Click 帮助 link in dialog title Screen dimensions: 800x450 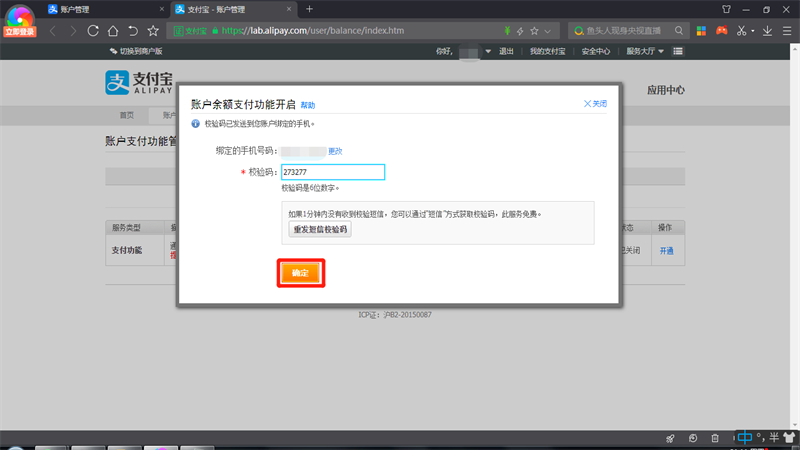point(308,105)
